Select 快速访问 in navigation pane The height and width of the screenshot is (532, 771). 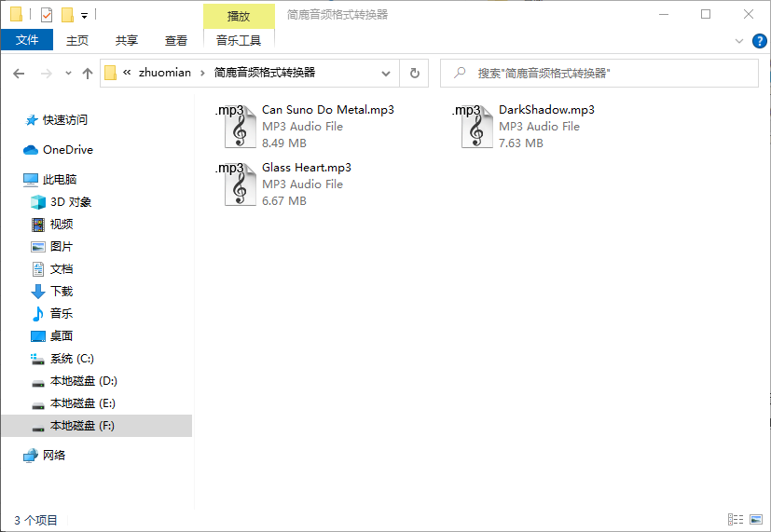(65, 120)
